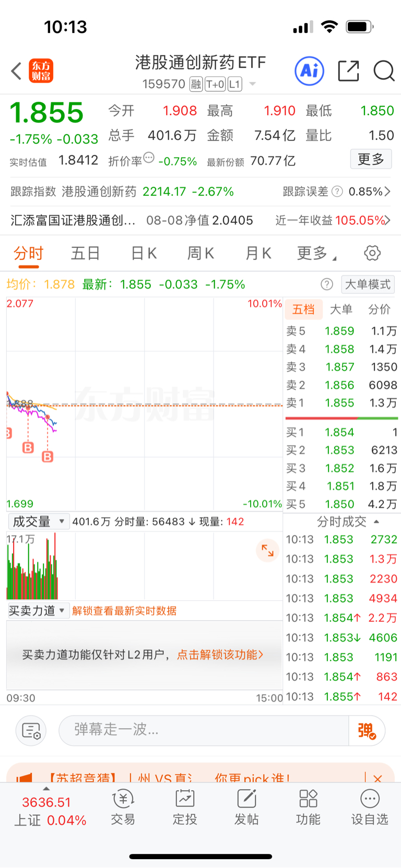Open 发帖 post icon
The image size is (401, 868).
246,807
